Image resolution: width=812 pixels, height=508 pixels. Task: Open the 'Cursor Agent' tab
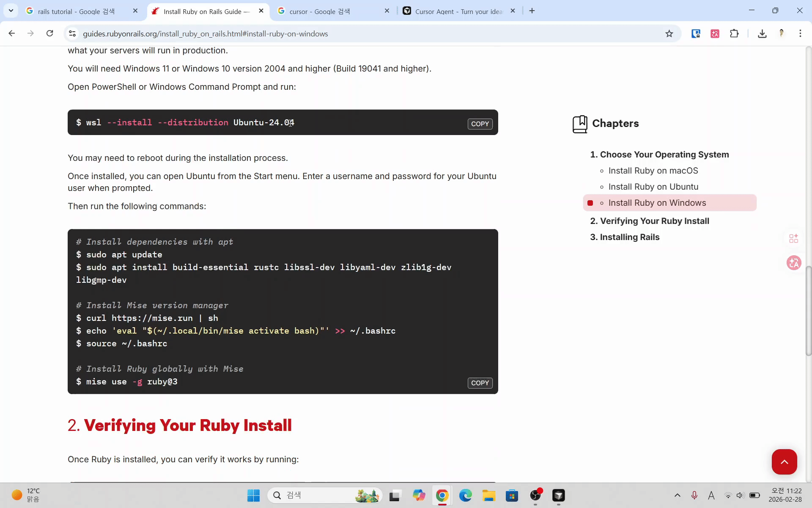[459, 11]
